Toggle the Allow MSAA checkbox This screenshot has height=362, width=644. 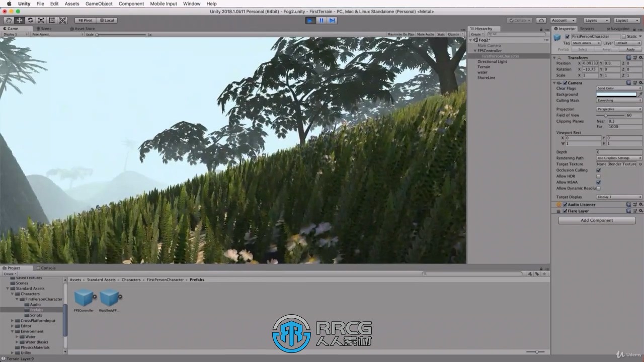click(x=598, y=182)
